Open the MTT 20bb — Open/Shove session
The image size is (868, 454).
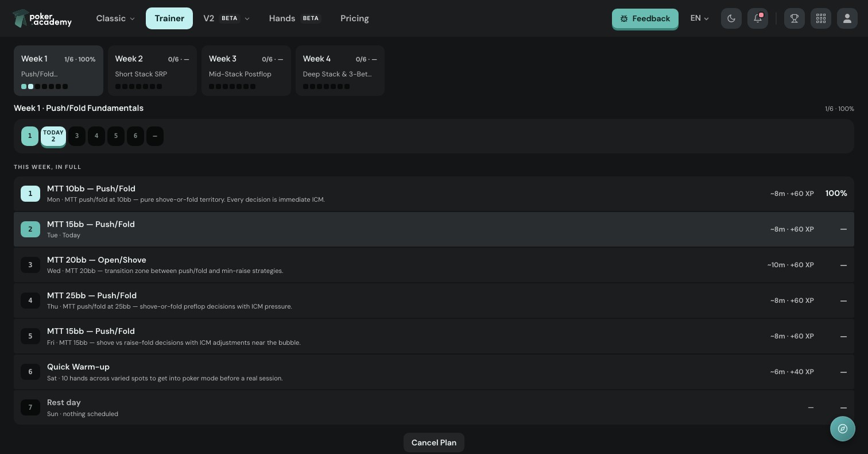point(434,265)
